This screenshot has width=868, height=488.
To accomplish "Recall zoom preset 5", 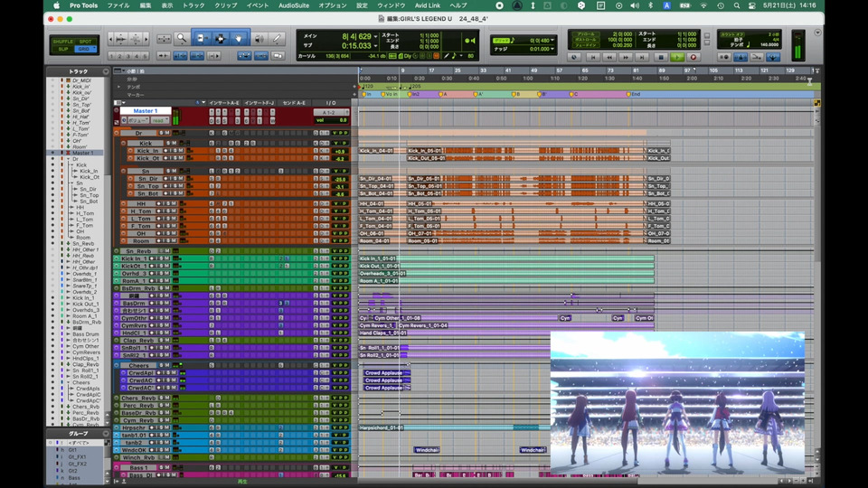I will 145,56.
